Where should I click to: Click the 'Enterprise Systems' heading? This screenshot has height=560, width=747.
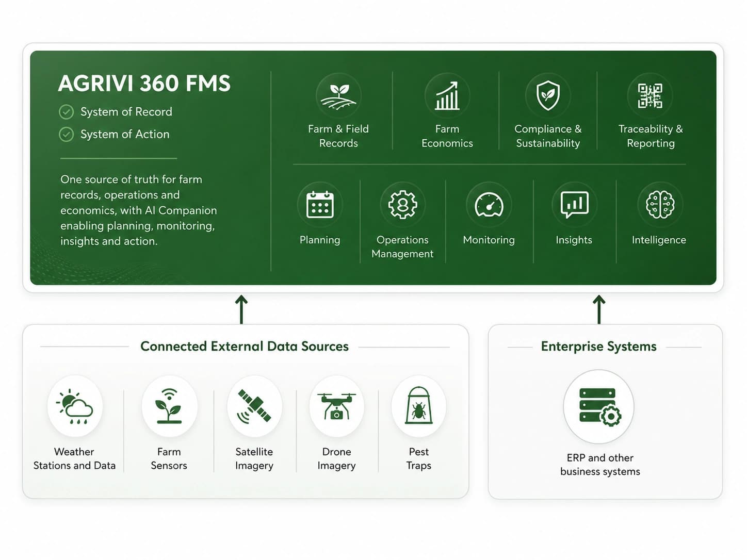[599, 347]
